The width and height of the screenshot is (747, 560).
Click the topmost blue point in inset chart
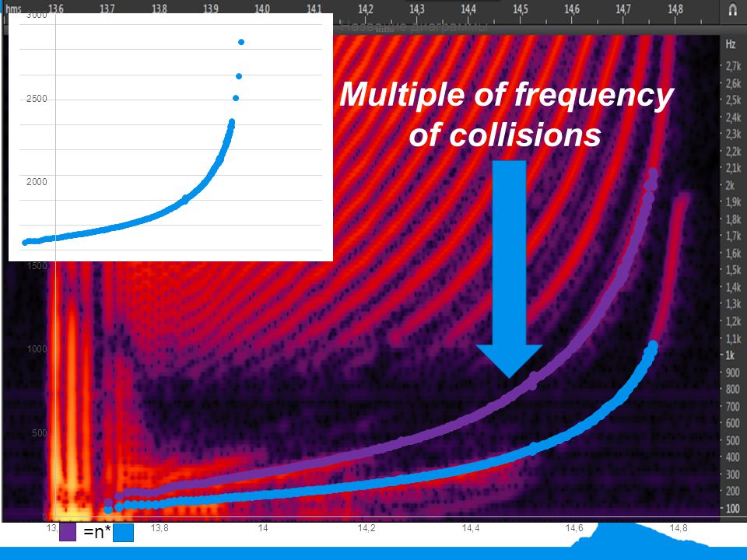(241, 42)
